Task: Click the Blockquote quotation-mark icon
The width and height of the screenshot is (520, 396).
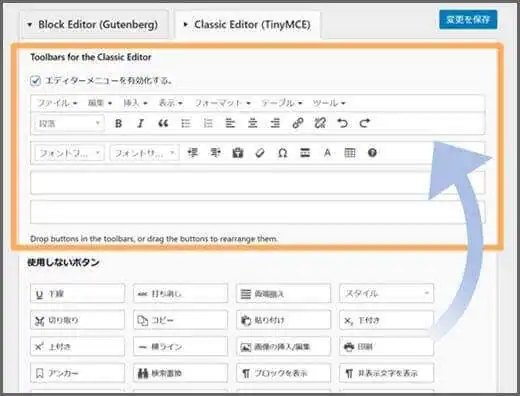Action: point(163,124)
